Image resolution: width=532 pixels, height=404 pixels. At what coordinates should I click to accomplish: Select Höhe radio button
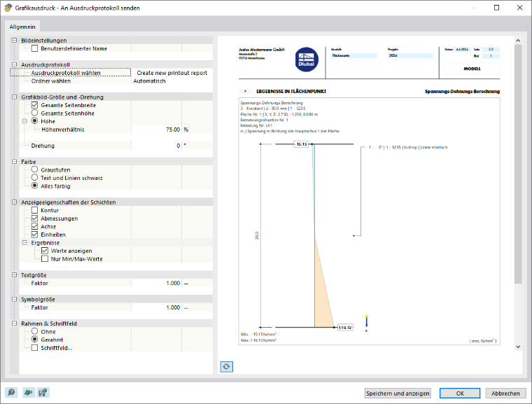(34, 121)
